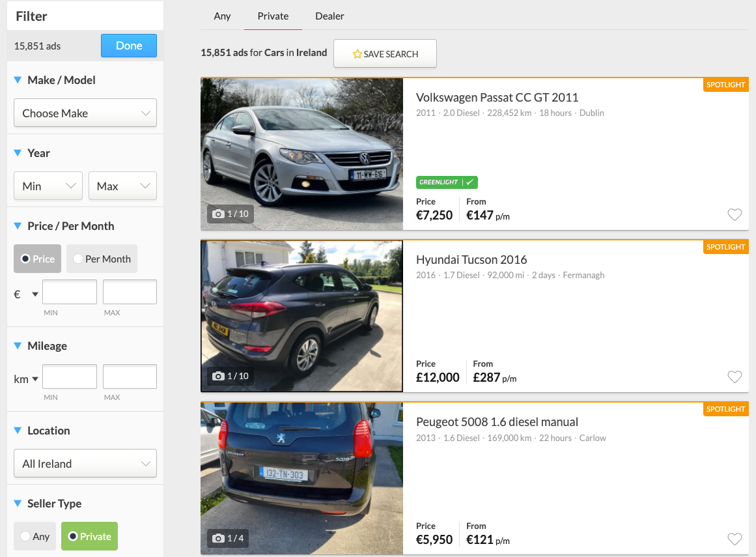756x557 pixels.
Task: Click the maximum mileage input field
Action: [130, 376]
